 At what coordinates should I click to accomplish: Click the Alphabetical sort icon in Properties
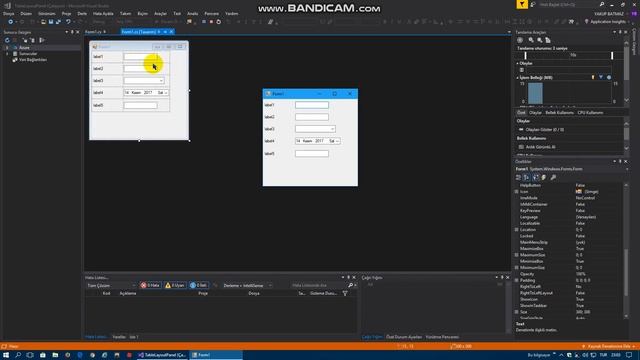(527, 177)
